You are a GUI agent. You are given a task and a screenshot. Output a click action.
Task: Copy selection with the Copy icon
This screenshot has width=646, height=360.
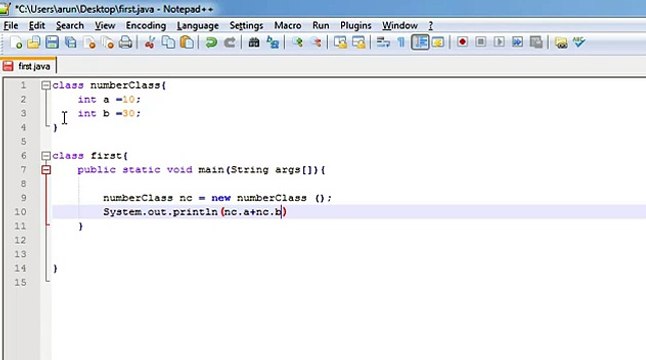[168, 42]
